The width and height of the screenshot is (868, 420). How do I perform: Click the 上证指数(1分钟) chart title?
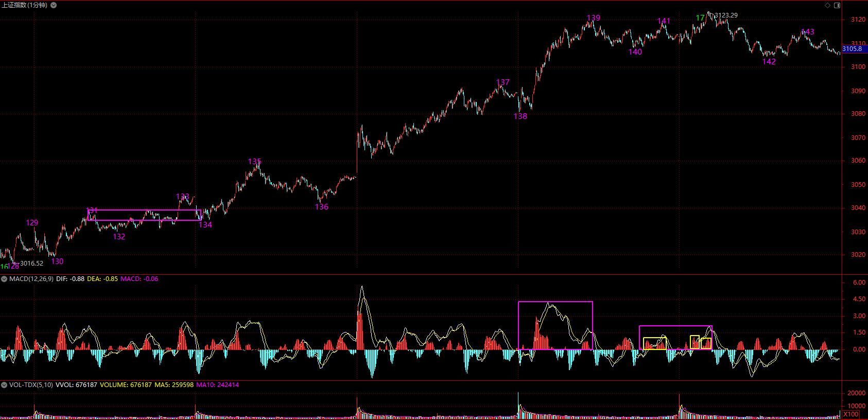coord(24,5)
